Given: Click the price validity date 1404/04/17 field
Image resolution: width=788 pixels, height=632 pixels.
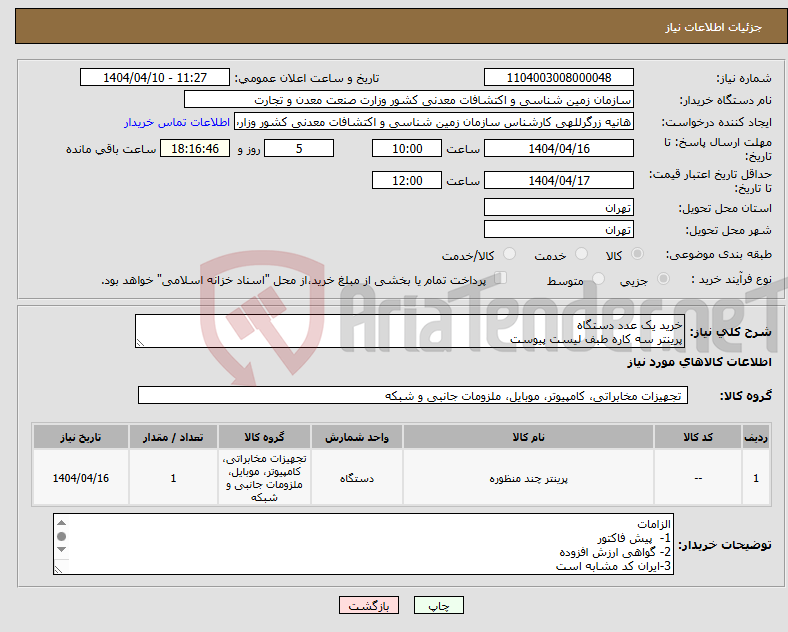Looking at the screenshot, I should click(x=559, y=180).
